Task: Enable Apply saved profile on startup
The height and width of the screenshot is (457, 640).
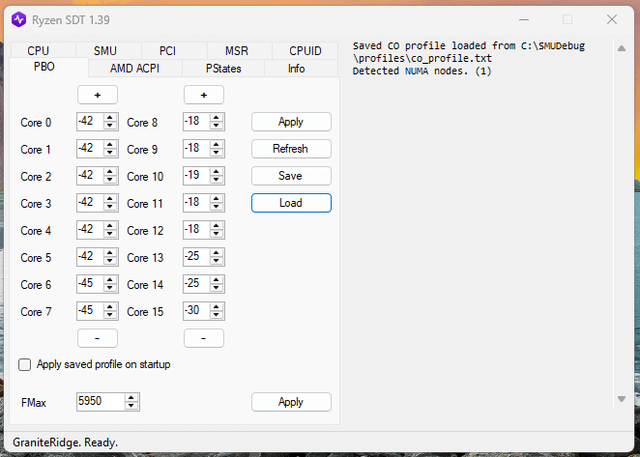Action: pyautogui.click(x=24, y=364)
